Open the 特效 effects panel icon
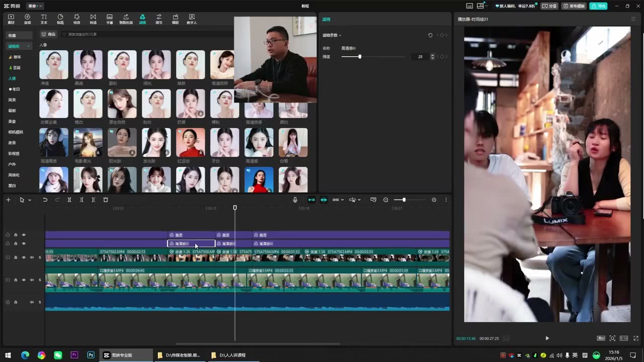 click(76, 19)
